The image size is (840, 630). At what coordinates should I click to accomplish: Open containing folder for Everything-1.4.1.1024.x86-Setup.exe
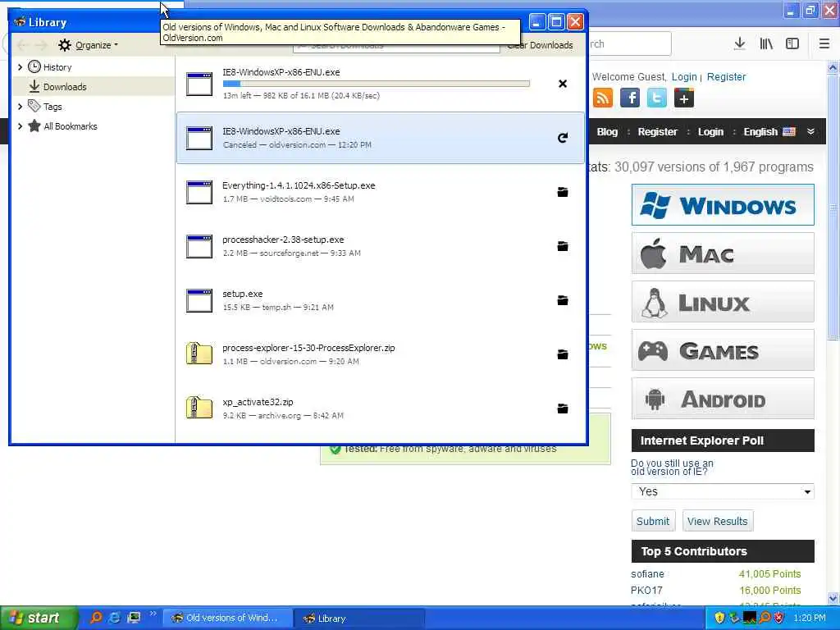click(563, 192)
